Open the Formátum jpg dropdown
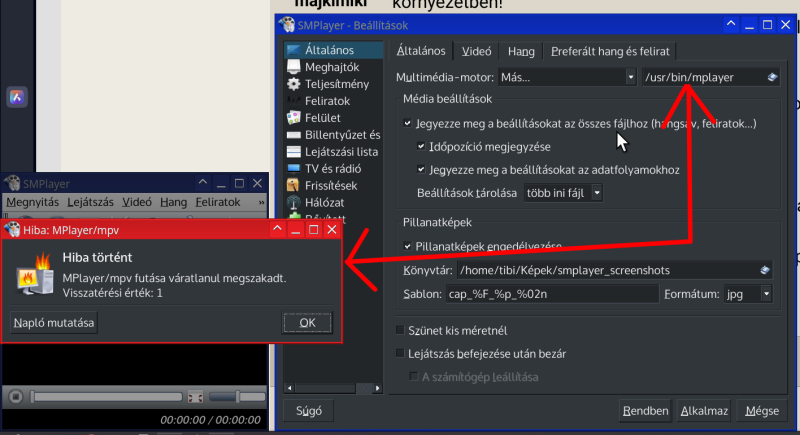Screen dimensions: 800x435 click(x=747, y=294)
